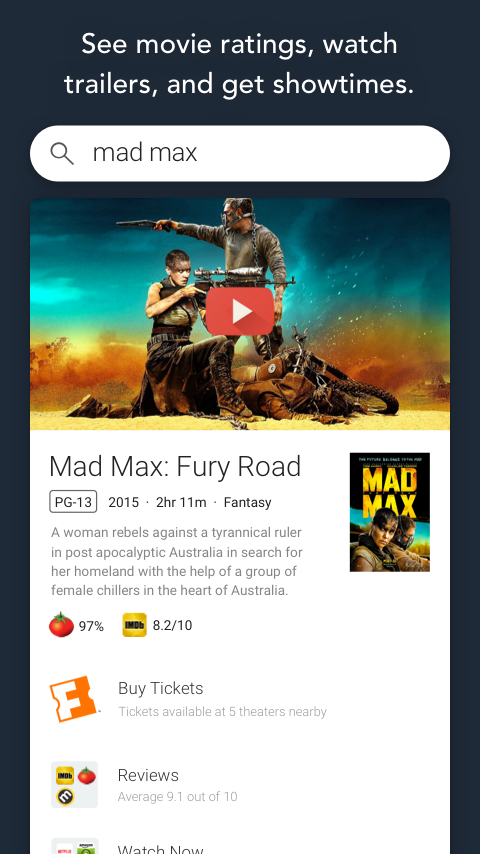480x854 pixels.
Task: Open Buy Tickets option
Action: [240, 699]
